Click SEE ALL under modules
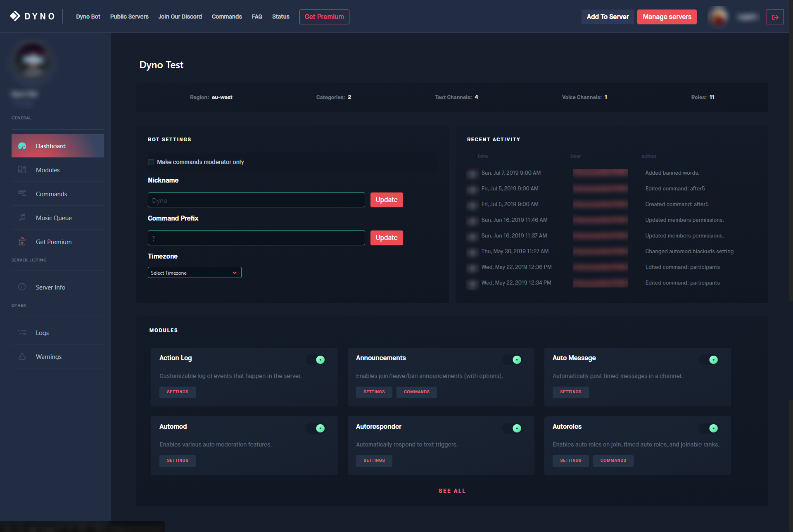 coord(452,491)
